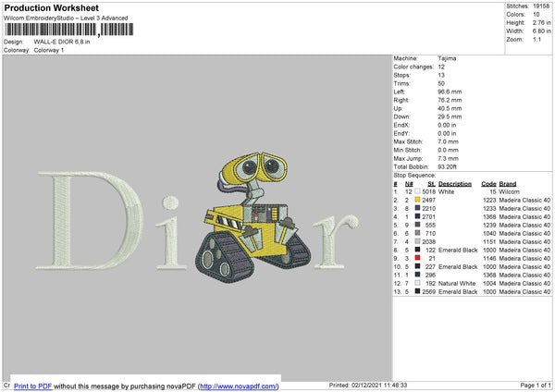Choose the black swatch for stitch 2569
The height and width of the screenshot is (392, 555).
pos(418,291)
